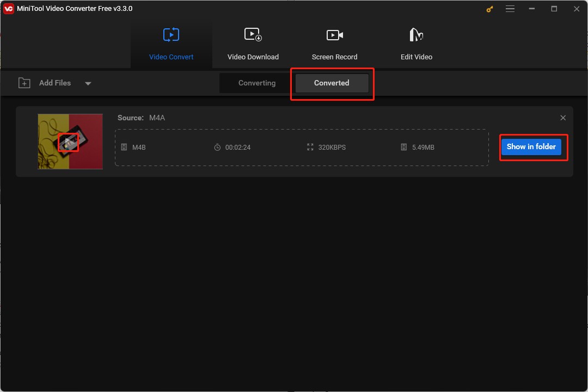Screen dimensions: 588x392
Task: Click the 5.49MB file size indicator
Action: click(422, 148)
